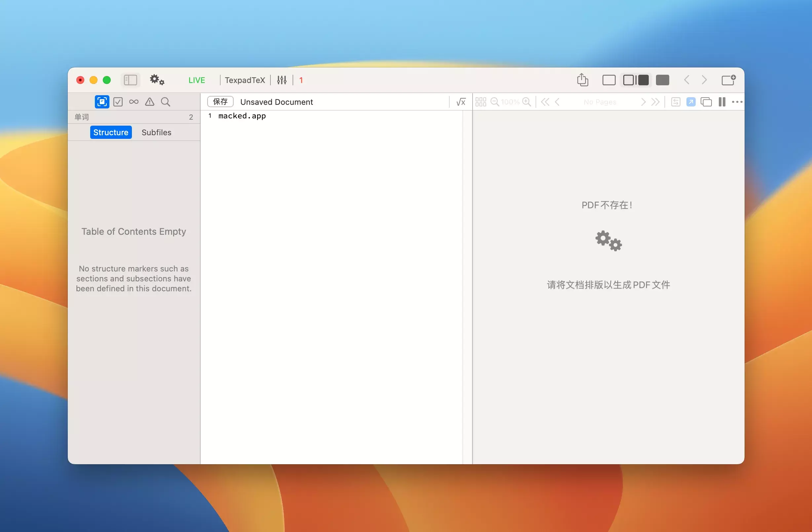The height and width of the screenshot is (532, 812).
Task: Select the outline view icon in sidebar
Action: (x=102, y=102)
